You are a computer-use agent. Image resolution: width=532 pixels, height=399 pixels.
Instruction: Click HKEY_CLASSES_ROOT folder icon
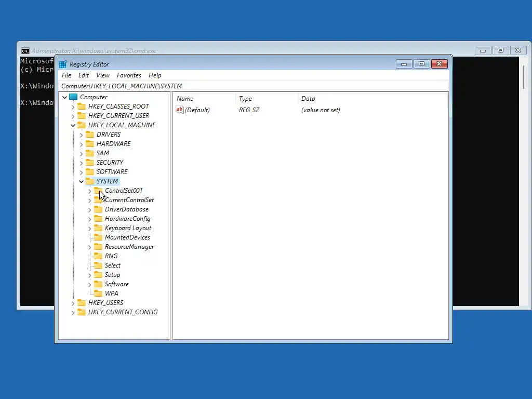(x=82, y=106)
